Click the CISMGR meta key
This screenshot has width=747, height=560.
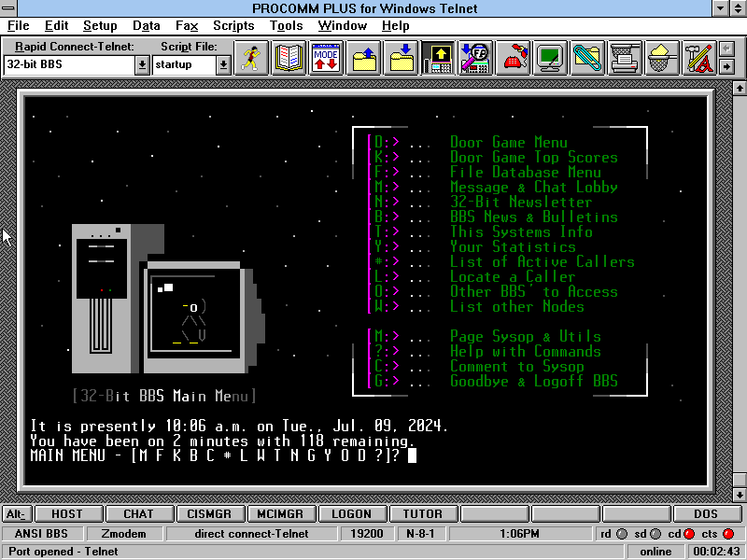(211, 514)
